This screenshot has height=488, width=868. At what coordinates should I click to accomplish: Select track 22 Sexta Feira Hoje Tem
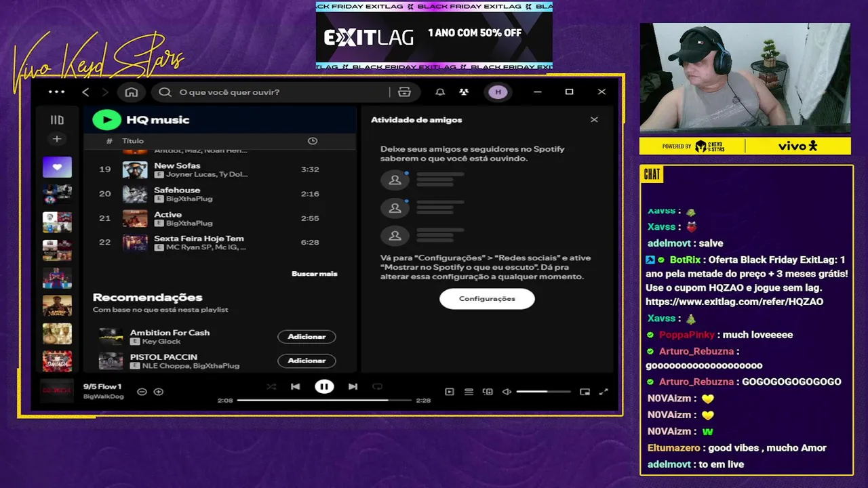[220, 243]
